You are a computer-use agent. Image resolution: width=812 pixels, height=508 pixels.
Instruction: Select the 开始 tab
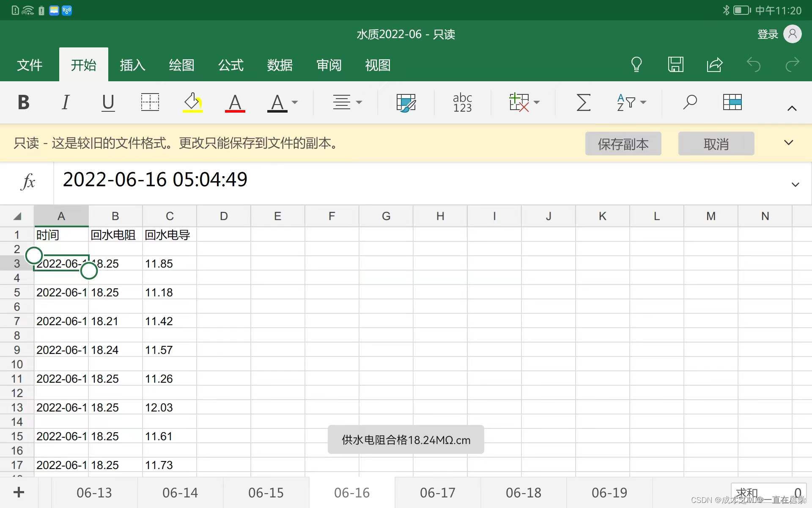pos(83,65)
